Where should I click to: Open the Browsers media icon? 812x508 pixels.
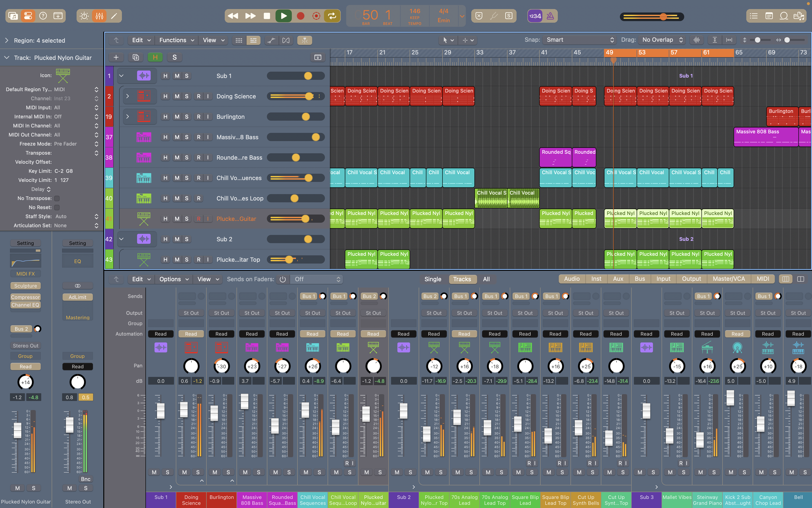(799, 16)
